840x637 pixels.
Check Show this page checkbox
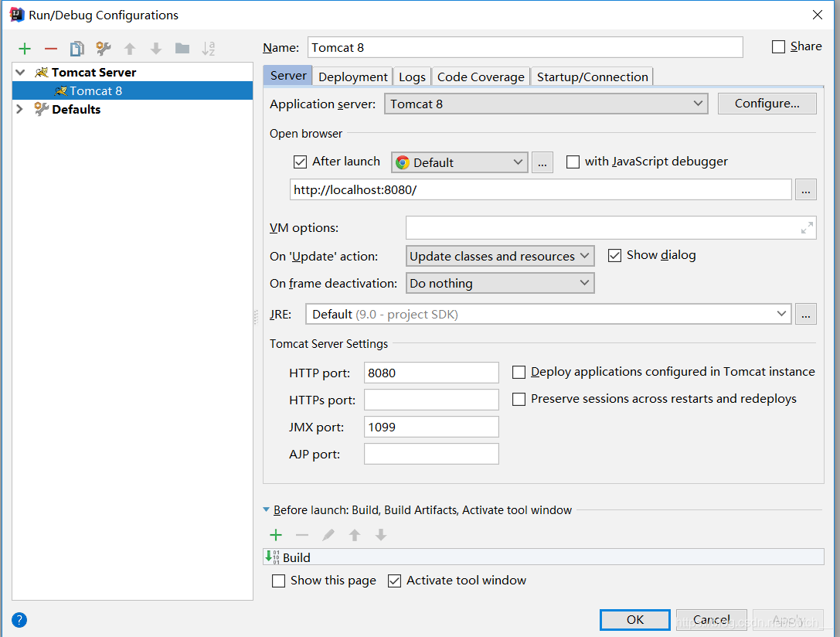click(x=278, y=581)
